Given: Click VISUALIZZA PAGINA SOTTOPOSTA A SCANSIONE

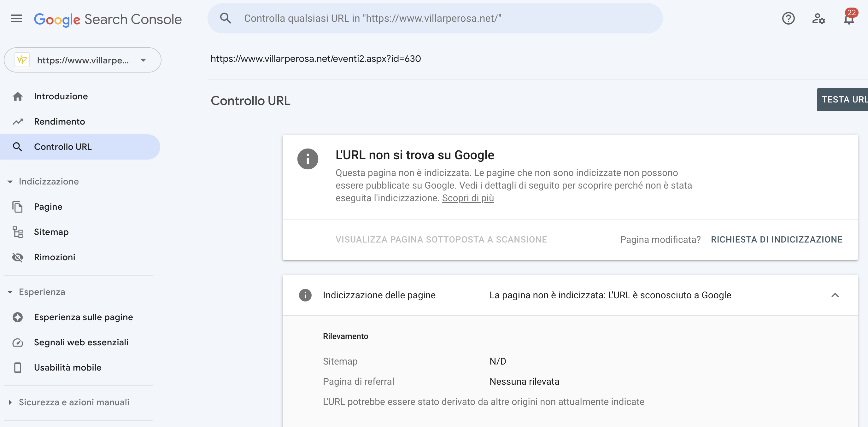Looking at the screenshot, I should pyautogui.click(x=441, y=240).
